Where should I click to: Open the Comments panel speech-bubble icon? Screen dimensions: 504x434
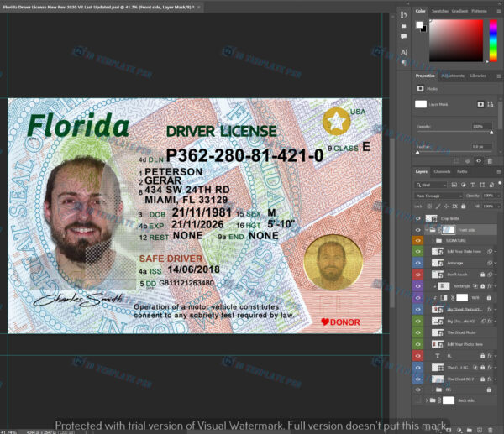404,37
